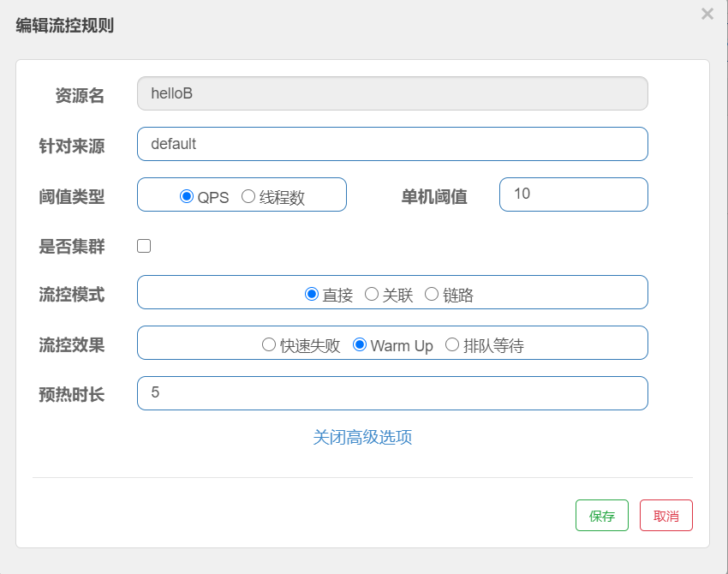Click the 关闭高级选项 link
The height and width of the screenshot is (574, 728).
(363, 437)
